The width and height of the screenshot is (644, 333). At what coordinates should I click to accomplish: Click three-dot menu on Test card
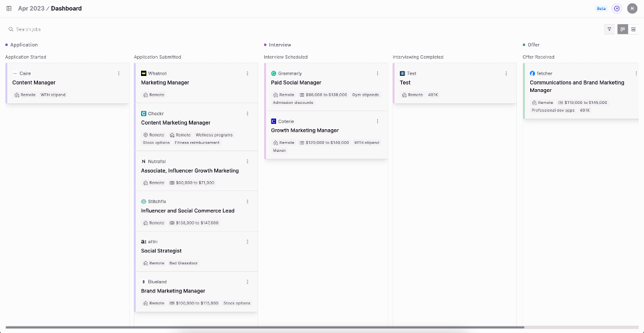(x=506, y=73)
